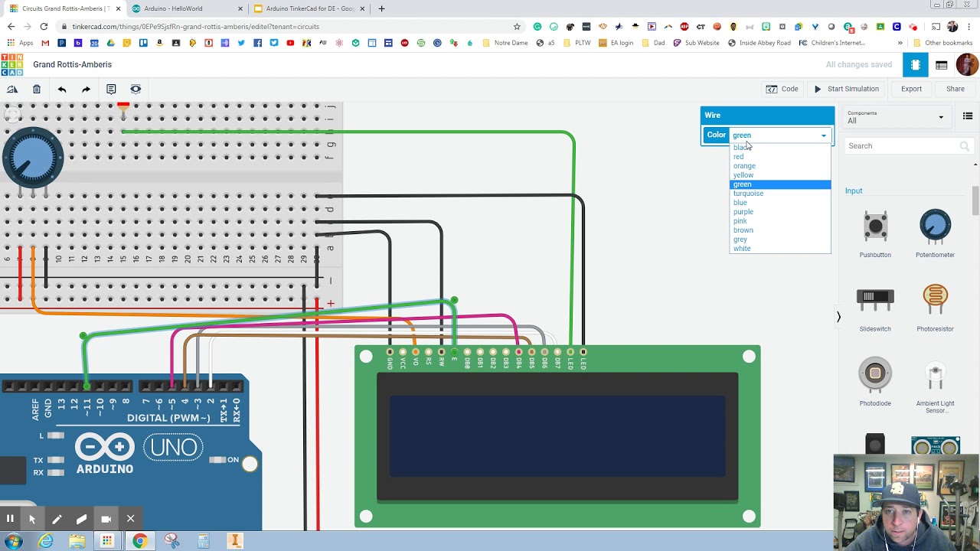Click the rotate tool in the Tinkercad toolbar
This screenshot has height=551, width=980.
(12, 90)
